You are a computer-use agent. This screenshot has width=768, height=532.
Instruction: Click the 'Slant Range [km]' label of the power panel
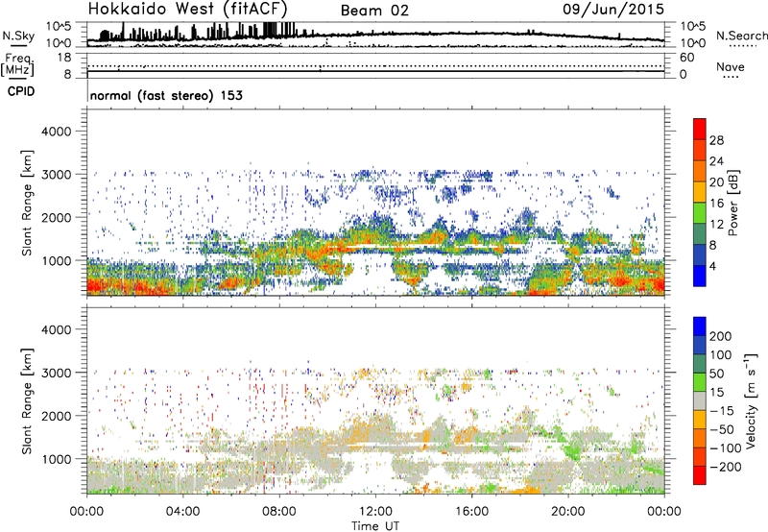click(x=27, y=203)
